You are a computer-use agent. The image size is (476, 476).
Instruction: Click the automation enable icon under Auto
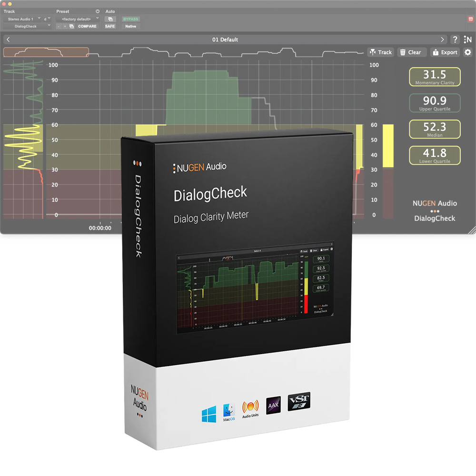[x=110, y=19]
